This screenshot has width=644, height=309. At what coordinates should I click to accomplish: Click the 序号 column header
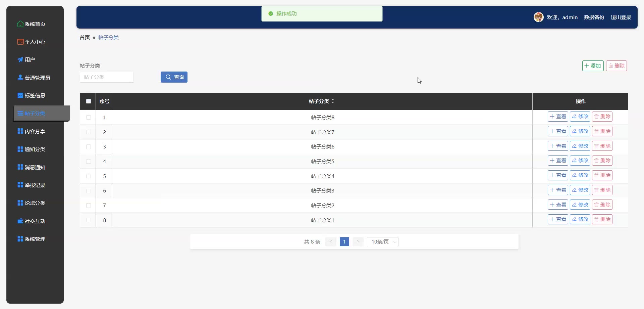click(104, 101)
